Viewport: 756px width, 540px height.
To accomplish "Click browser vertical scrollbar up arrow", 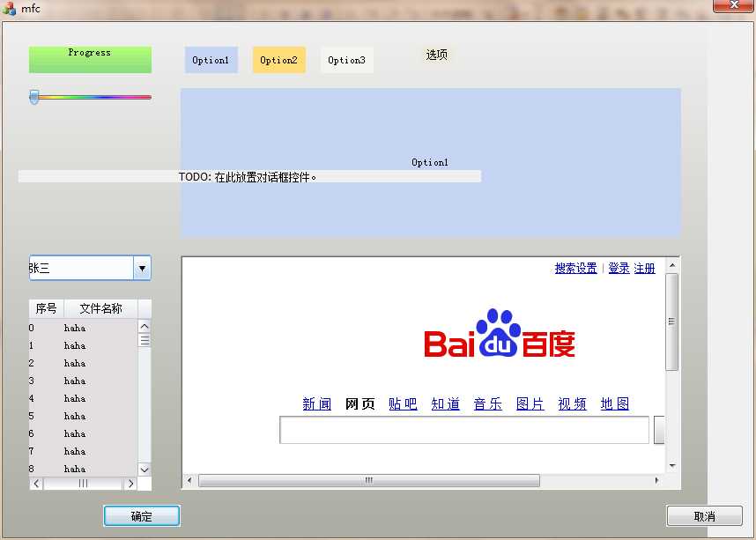I will point(672,265).
